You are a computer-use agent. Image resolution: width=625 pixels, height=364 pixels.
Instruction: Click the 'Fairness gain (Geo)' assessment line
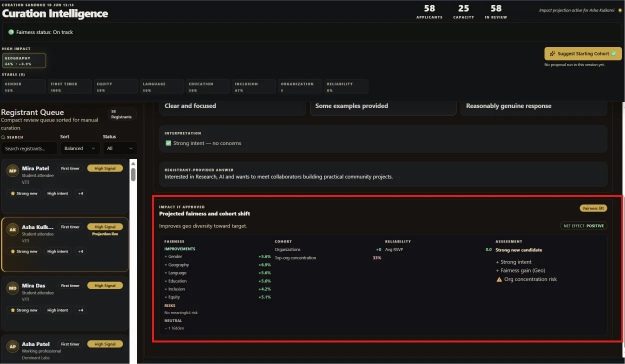520,270
